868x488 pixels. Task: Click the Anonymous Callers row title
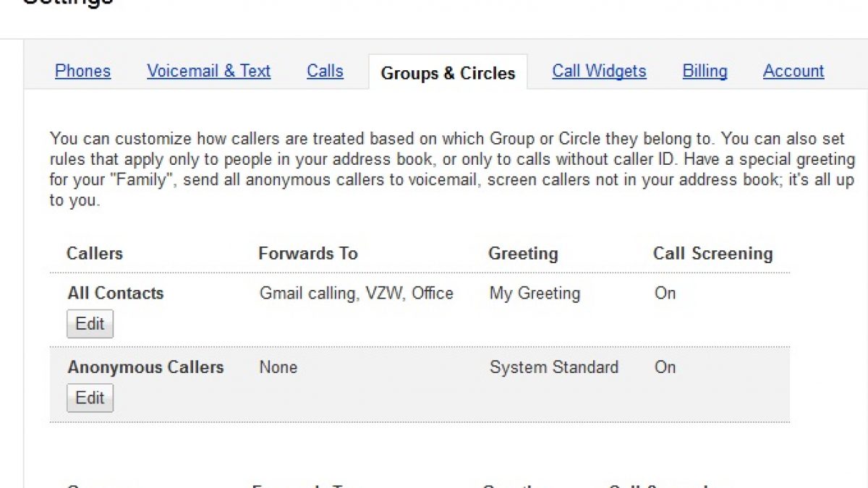[x=145, y=367]
